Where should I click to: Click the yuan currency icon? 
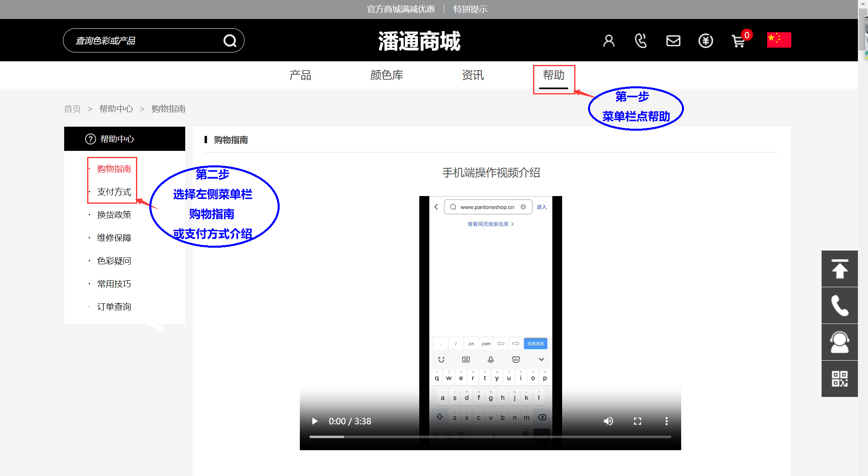(x=705, y=41)
